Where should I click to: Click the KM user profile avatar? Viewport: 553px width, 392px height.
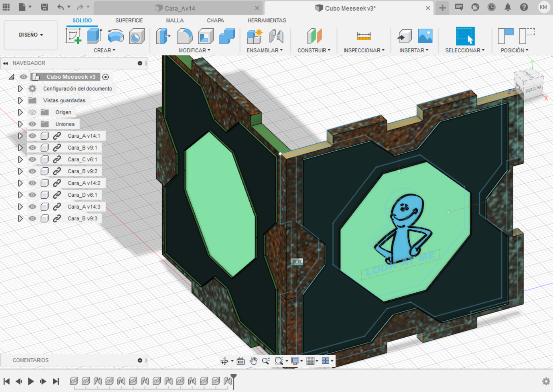pos(544,7)
